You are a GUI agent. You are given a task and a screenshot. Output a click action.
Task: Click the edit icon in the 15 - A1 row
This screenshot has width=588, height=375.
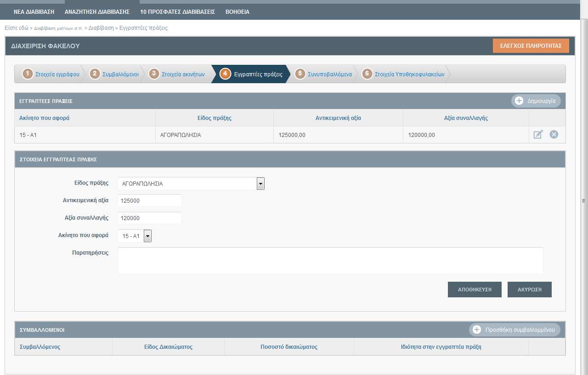coord(538,135)
